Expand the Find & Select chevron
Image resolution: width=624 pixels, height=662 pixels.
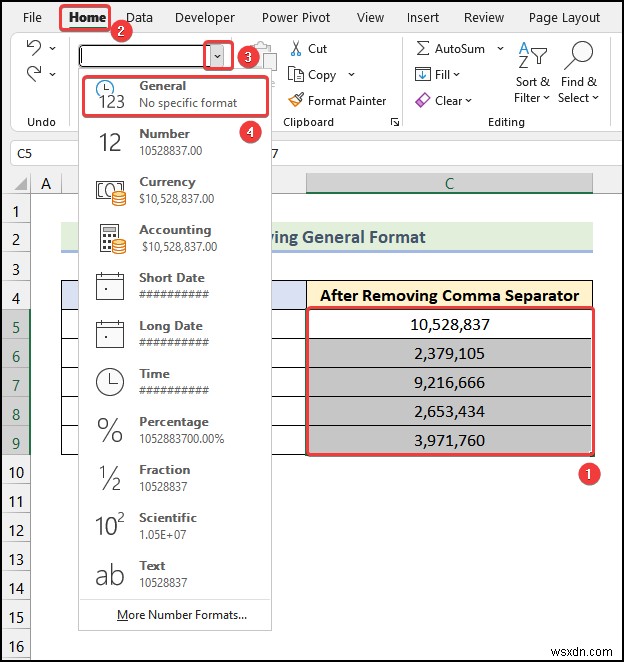[595, 98]
